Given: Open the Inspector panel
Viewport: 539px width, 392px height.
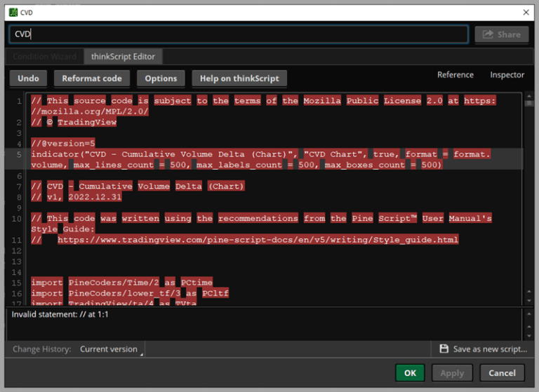Looking at the screenshot, I should click(507, 75).
